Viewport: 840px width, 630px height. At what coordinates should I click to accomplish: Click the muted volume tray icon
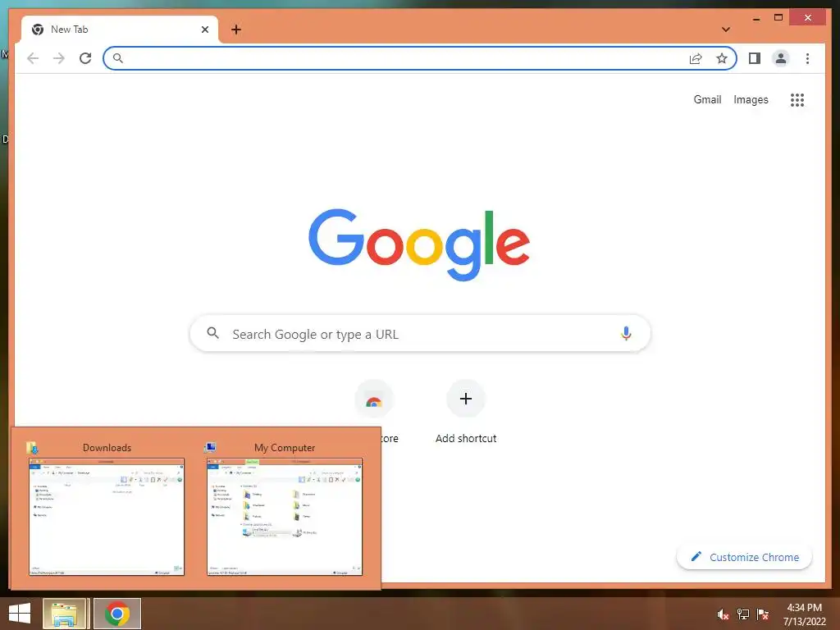point(723,614)
